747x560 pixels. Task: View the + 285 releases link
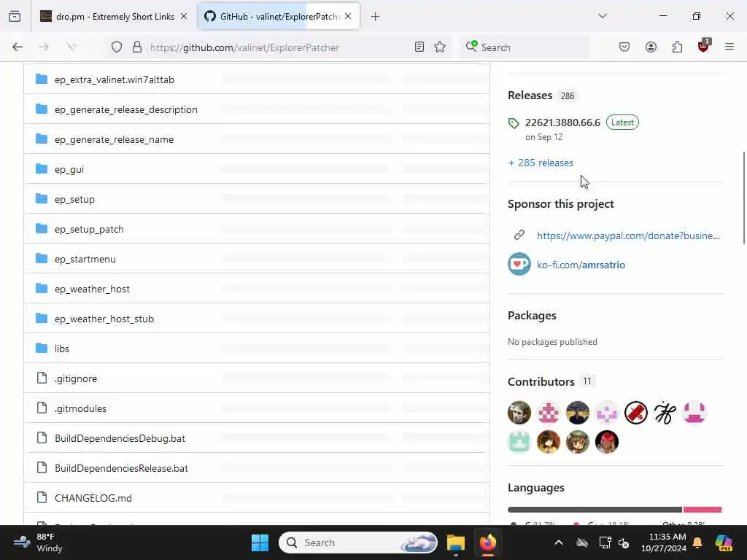point(541,163)
